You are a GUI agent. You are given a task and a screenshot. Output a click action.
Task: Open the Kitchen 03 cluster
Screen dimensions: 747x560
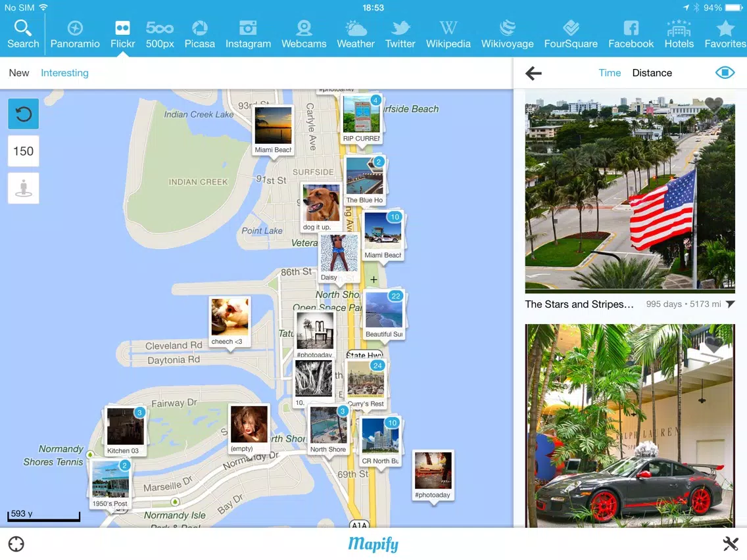pos(126,431)
